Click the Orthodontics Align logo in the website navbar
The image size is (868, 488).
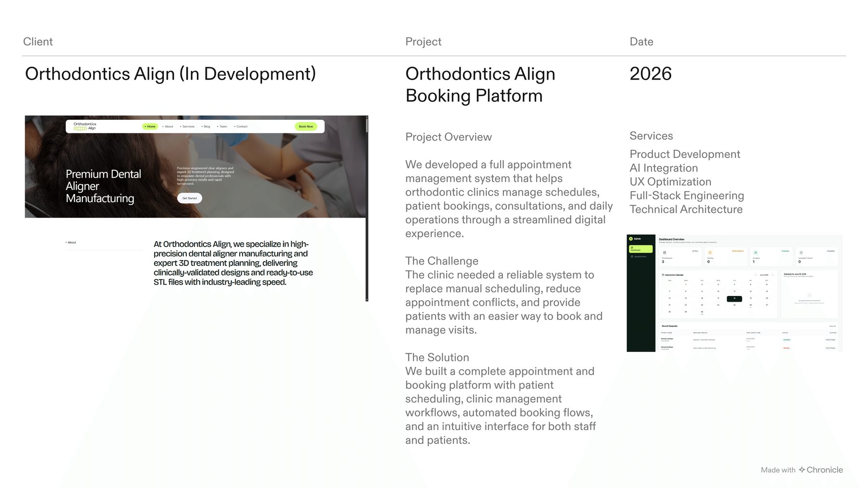(85, 126)
